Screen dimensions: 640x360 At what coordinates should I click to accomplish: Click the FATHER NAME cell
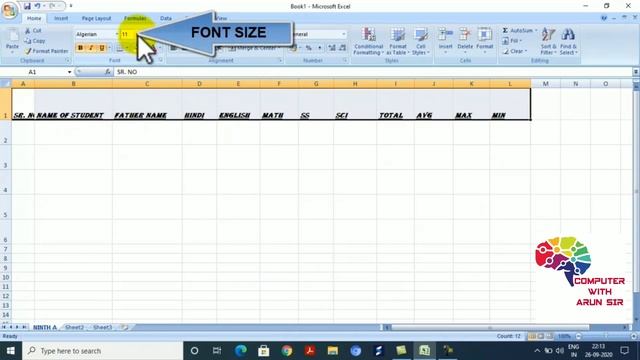(x=147, y=104)
